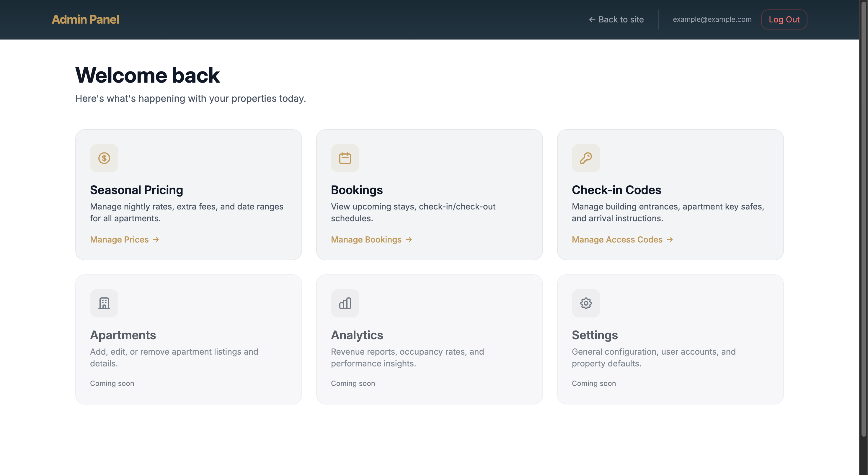Open the Manage Access Codes link
This screenshot has height=475, width=868.
pyautogui.click(x=622, y=239)
